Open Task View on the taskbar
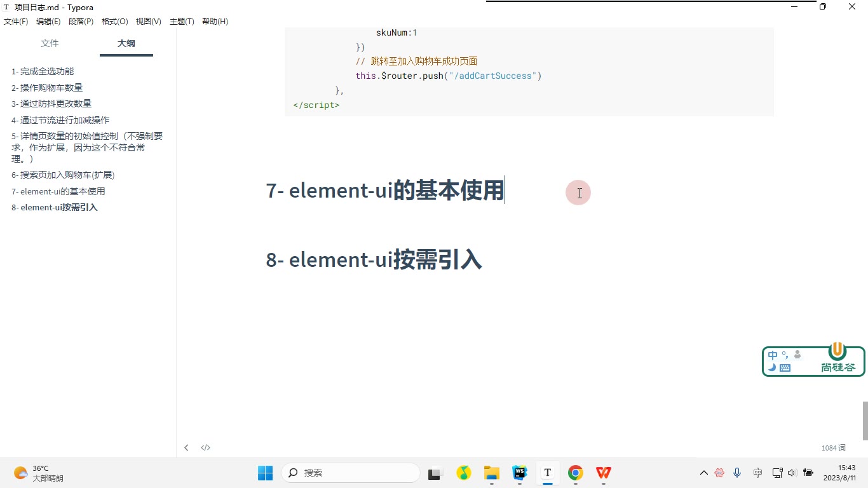 [x=435, y=473]
